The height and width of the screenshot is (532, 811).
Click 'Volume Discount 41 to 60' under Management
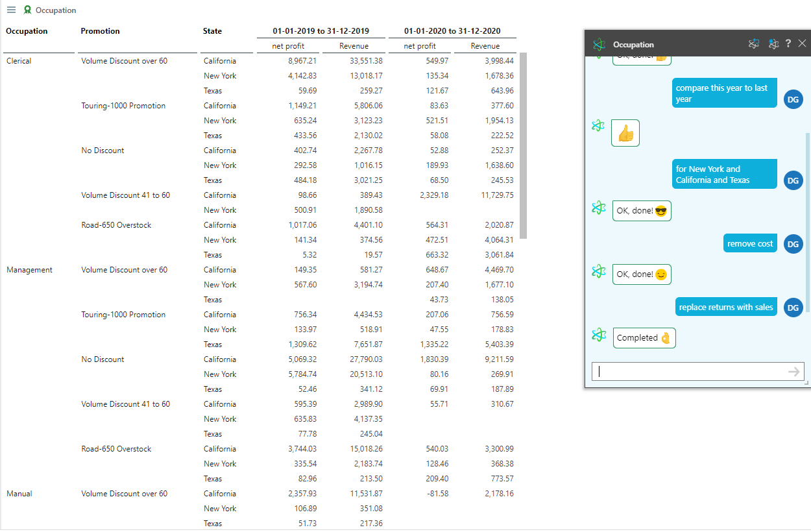[x=125, y=404]
